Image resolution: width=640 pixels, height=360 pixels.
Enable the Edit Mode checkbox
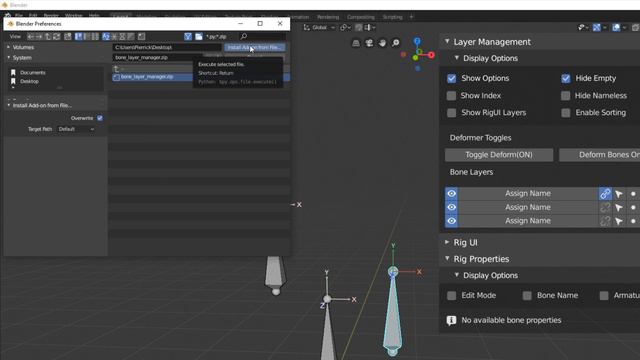tap(451, 296)
